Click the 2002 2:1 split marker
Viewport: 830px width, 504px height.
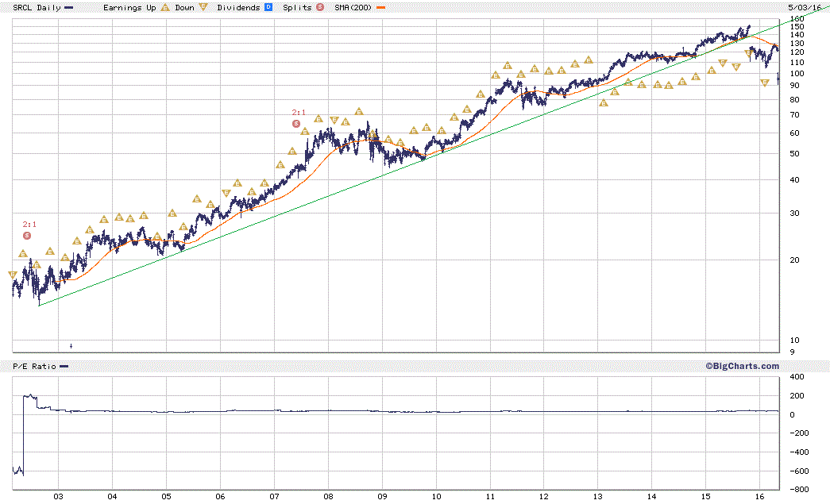point(27,236)
